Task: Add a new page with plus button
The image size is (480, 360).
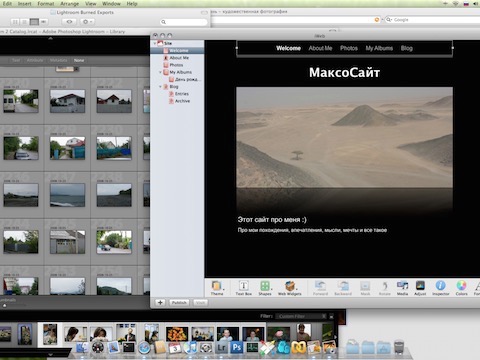Action: (x=160, y=302)
